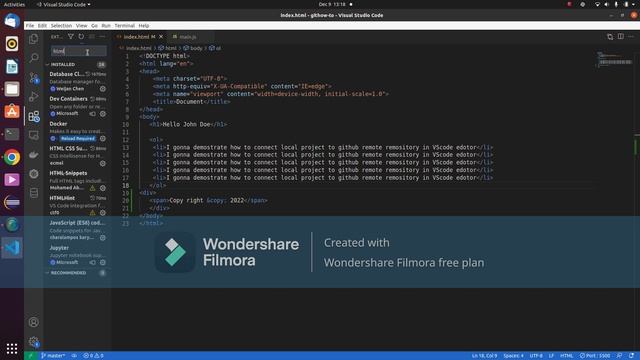The width and height of the screenshot is (640, 360).
Task: Click the HTML language mode in the status bar
Action: click(x=567, y=356)
